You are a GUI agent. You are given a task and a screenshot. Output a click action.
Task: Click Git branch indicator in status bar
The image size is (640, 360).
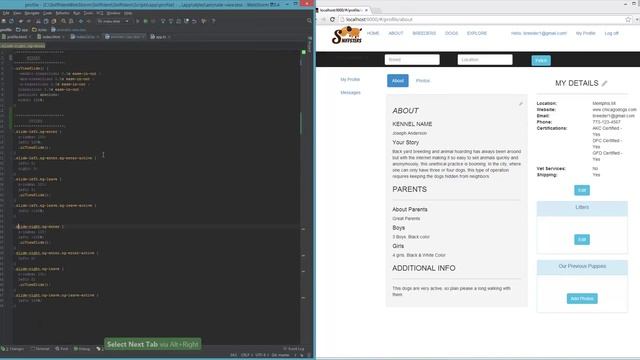[x=280, y=355]
